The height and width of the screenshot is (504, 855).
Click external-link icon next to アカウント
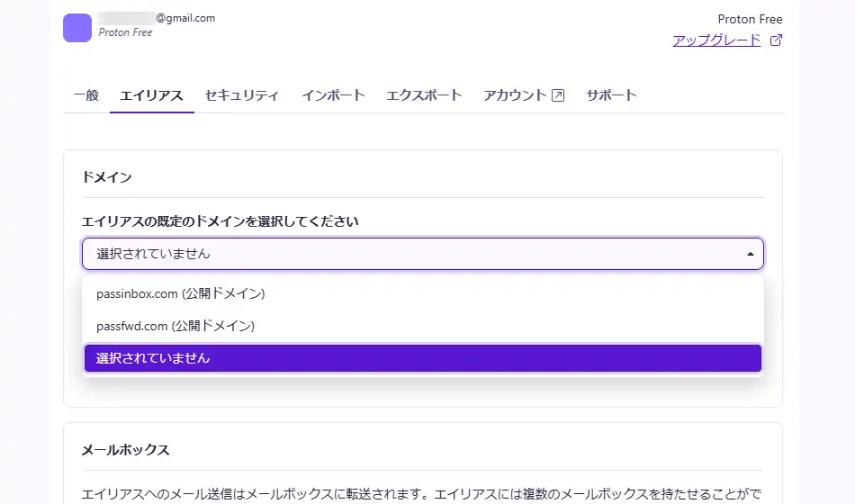pos(558,95)
